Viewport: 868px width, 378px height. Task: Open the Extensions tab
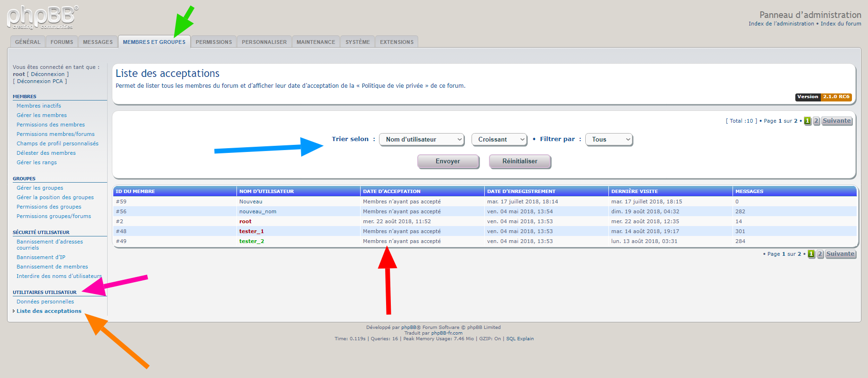pos(396,42)
